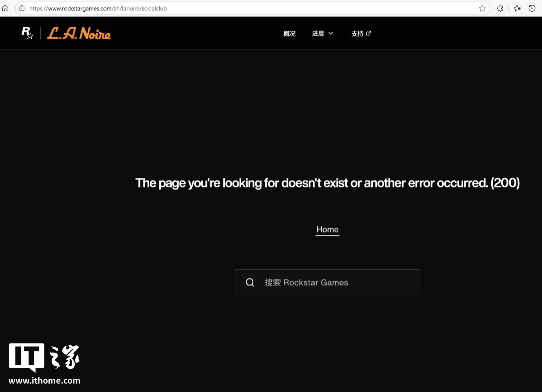This screenshot has width=542, height=392.
Task: Click the Rockstar Games R logo
Action: (27, 33)
